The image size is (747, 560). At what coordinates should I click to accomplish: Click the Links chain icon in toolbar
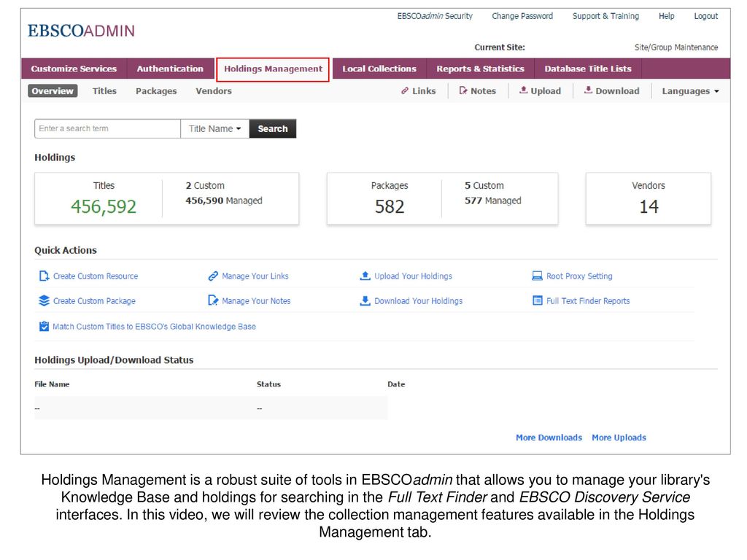tap(405, 90)
